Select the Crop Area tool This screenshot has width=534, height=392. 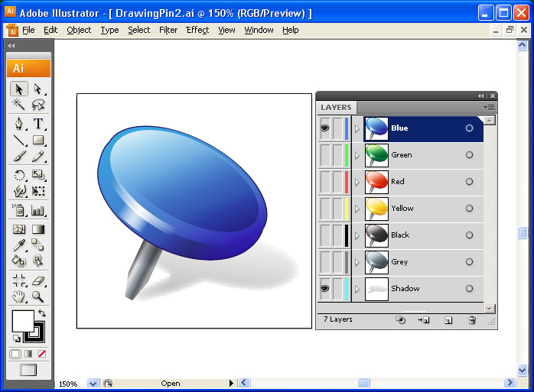coord(18,280)
